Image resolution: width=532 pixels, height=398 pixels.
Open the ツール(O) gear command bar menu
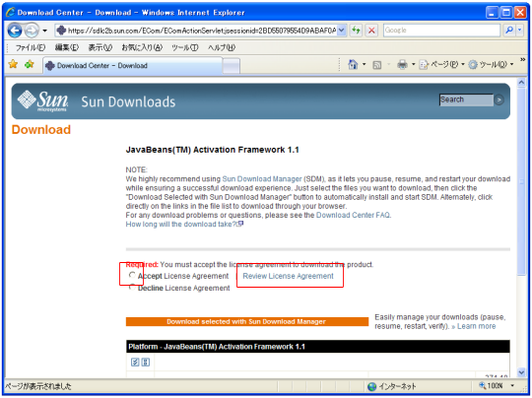491,64
